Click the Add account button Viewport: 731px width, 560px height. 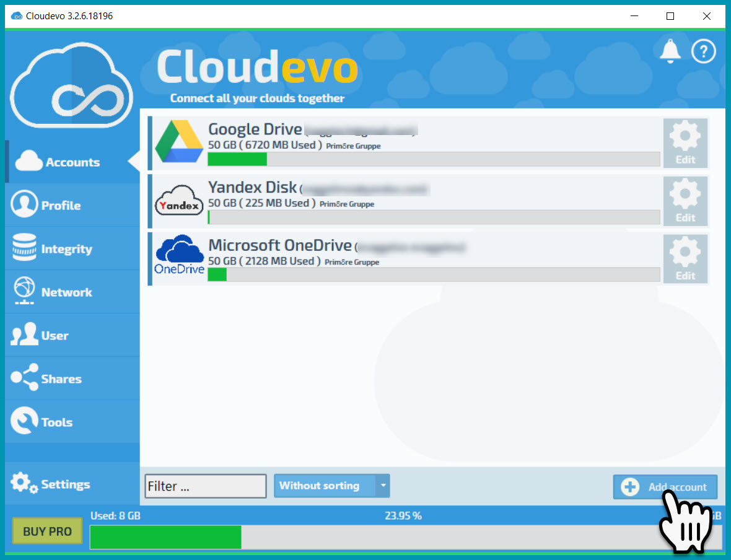tap(665, 487)
